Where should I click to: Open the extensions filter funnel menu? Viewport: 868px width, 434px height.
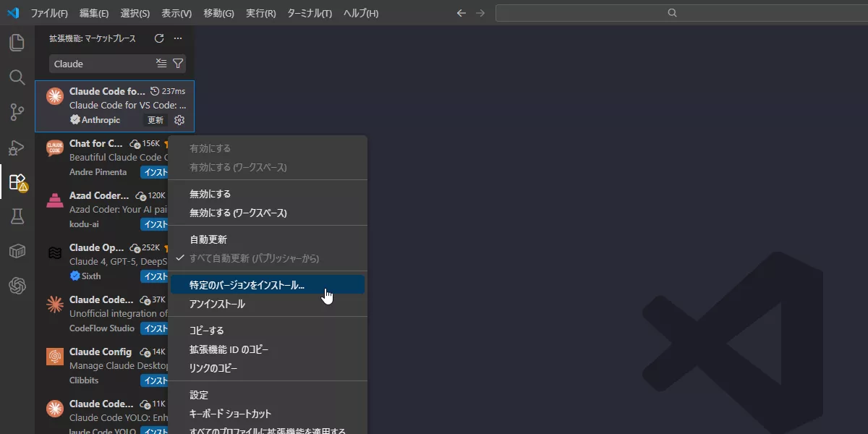tap(178, 64)
